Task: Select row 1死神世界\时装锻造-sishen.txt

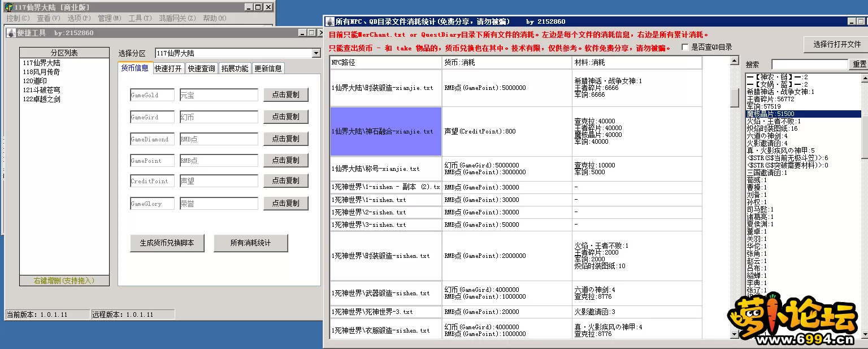Action: (385, 256)
